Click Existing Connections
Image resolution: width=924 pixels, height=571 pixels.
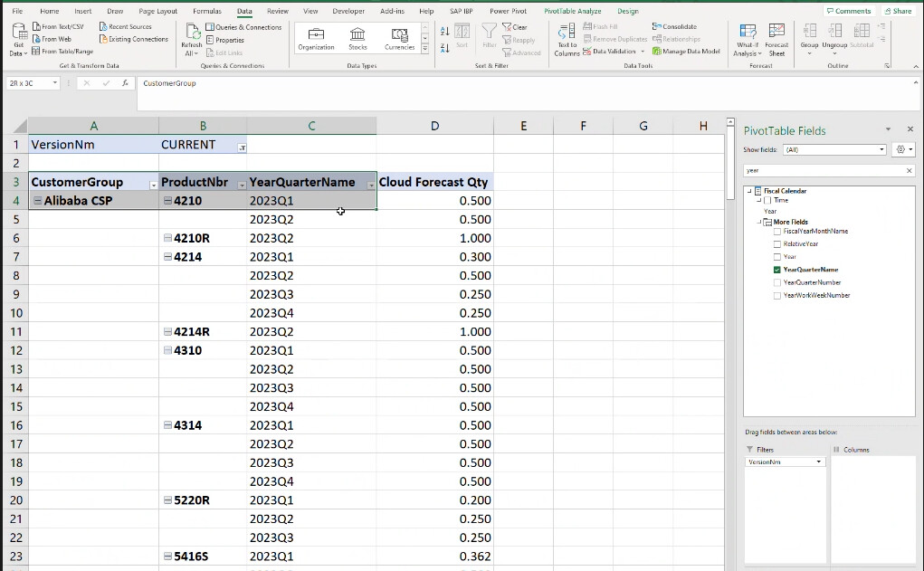tap(133, 39)
